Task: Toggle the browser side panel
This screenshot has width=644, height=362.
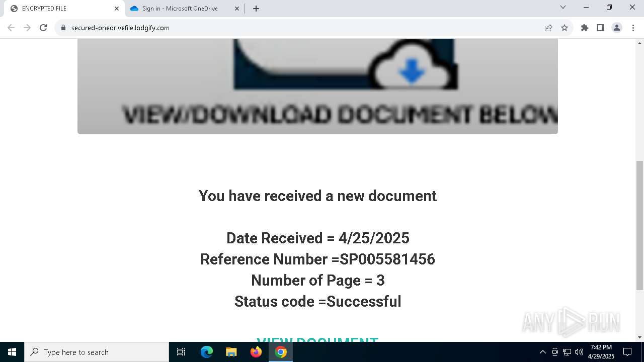Action: pos(601,28)
